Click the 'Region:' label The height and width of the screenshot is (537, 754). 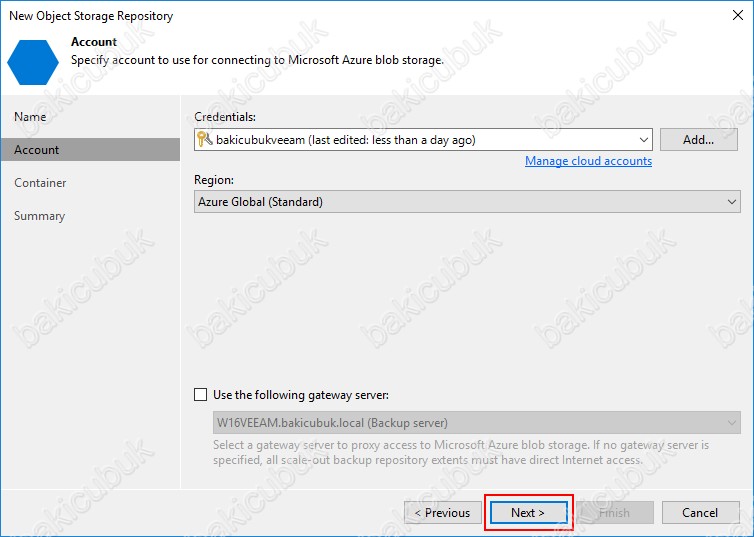[x=214, y=180]
